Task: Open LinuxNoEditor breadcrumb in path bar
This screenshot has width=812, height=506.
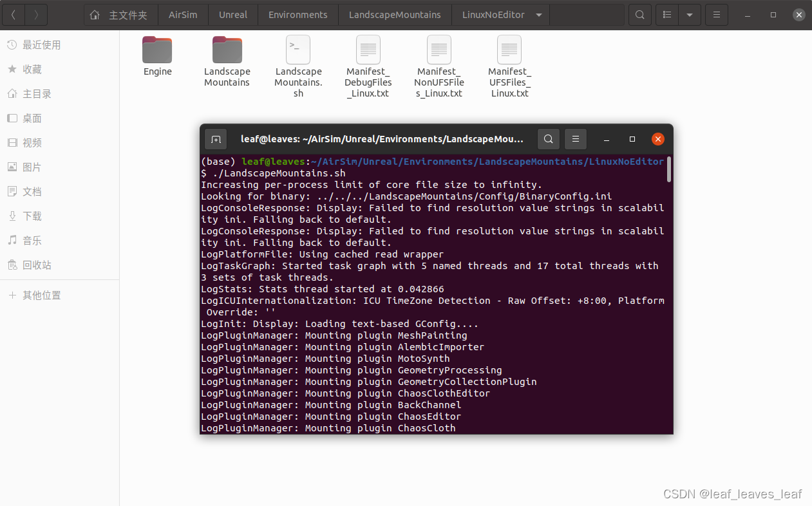Action: 493,15
